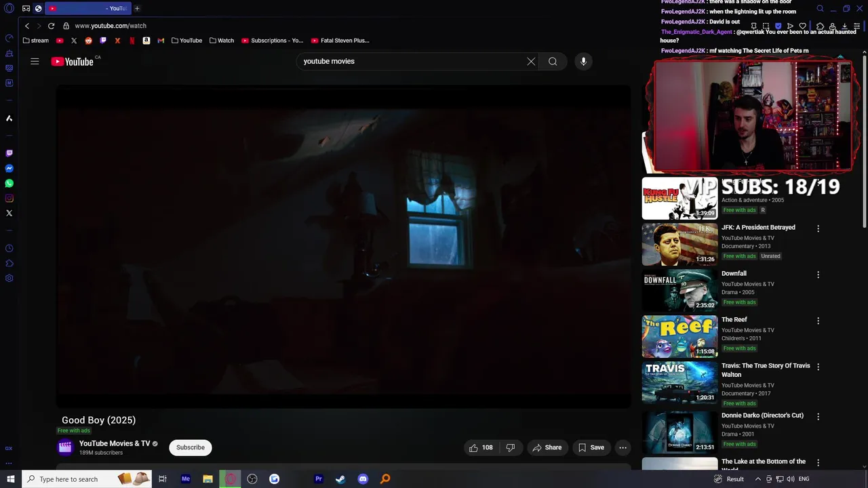View site info via the padlock icon
Viewport: 868px width, 488px height.
click(x=66, y=26)
